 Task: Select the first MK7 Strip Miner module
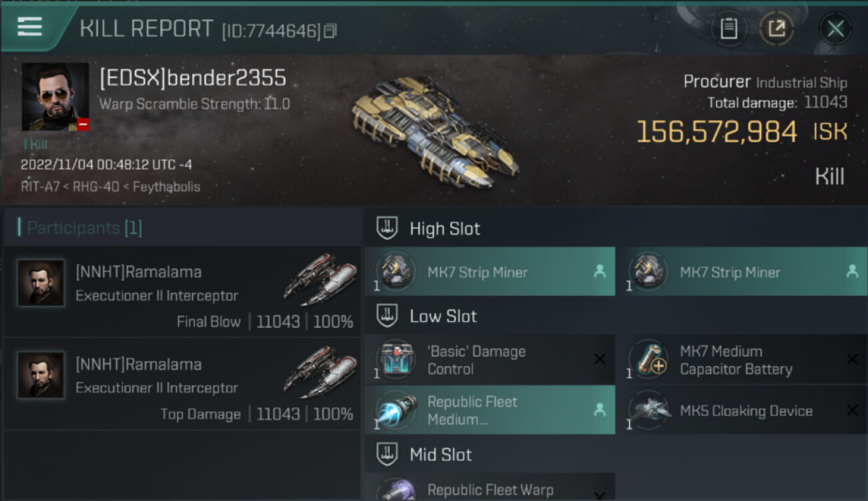pos(490,272)
